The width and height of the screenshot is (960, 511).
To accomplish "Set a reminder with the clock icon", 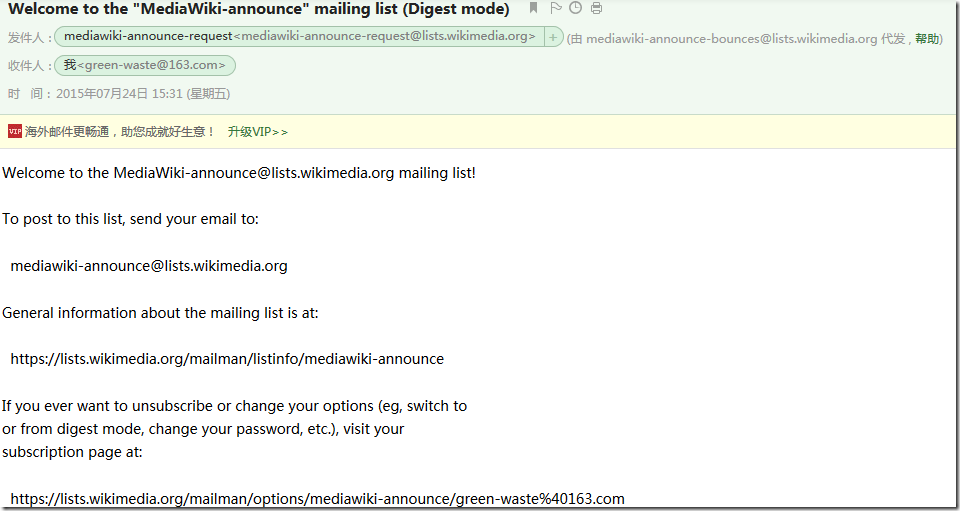I will pyautogui.click(x=576, y=8).
